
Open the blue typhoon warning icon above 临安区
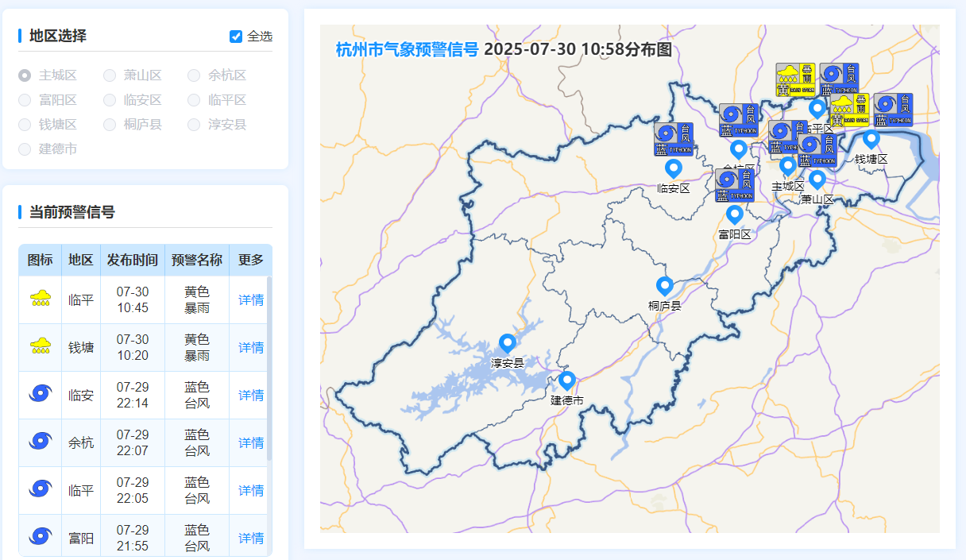tap(674, 139)
